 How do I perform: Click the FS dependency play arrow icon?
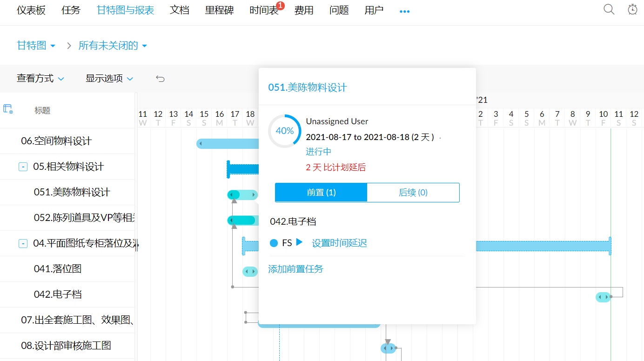(x=299, y=242)
